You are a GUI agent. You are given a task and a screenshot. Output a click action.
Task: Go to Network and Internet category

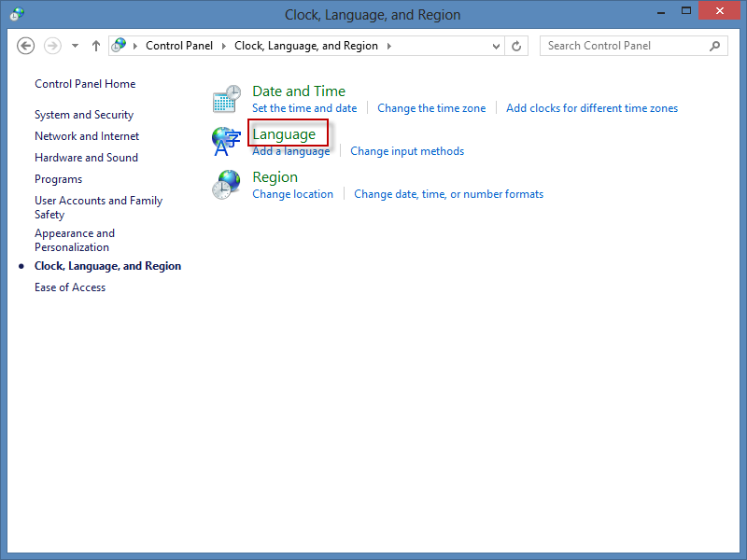tap(86, 136)
